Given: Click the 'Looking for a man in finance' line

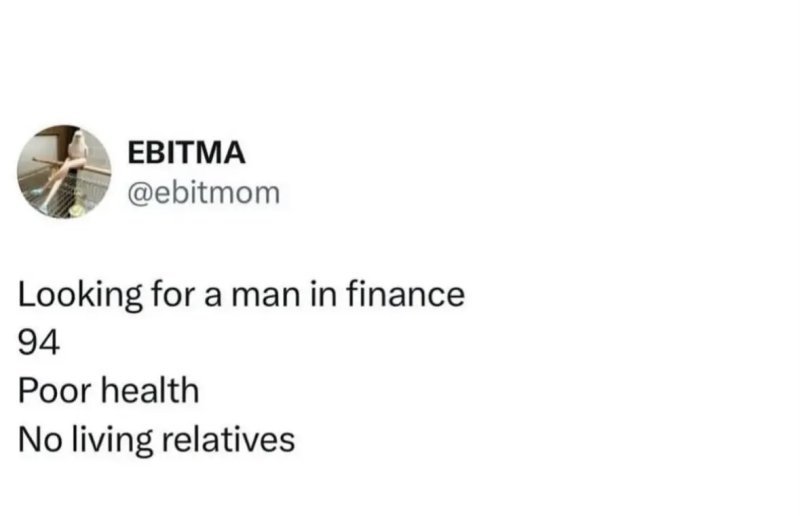Looking at the screenshot, I should click(241, 295).
